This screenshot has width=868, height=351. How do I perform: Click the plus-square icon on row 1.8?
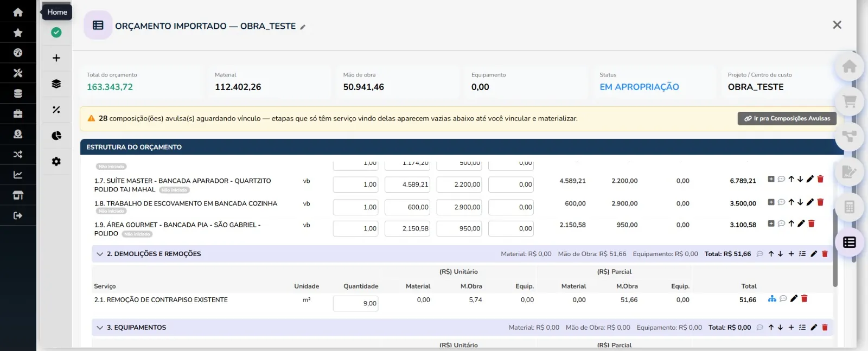pos(771,202)
